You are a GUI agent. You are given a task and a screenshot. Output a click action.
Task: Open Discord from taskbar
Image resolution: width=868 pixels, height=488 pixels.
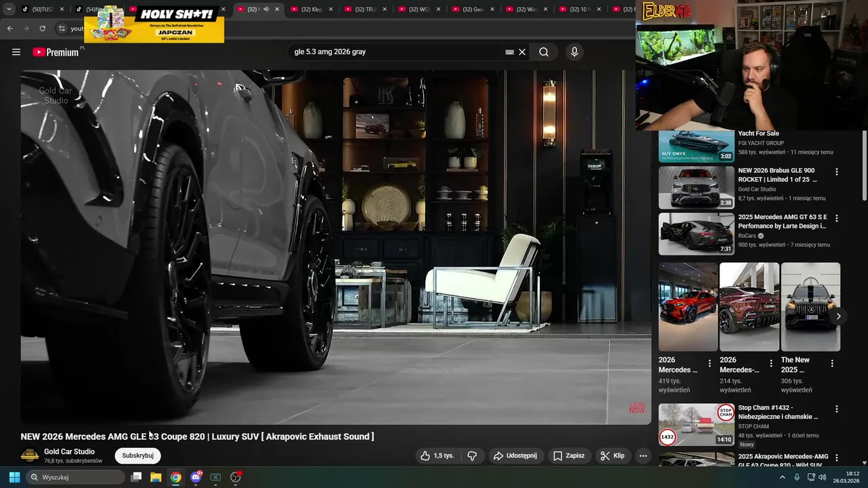coord(196,477)
